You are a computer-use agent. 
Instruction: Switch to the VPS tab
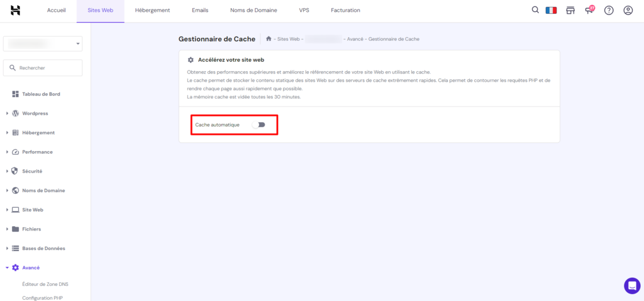click(304, 10)
